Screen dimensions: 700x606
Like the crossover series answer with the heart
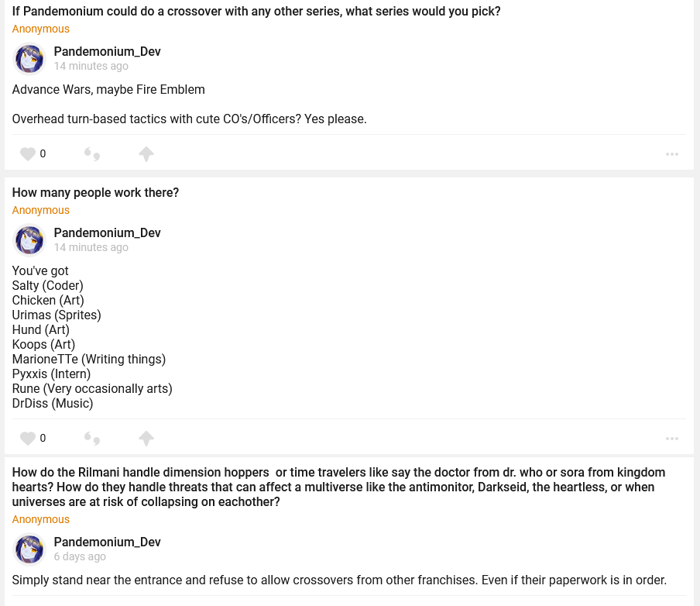click(28, 154)
